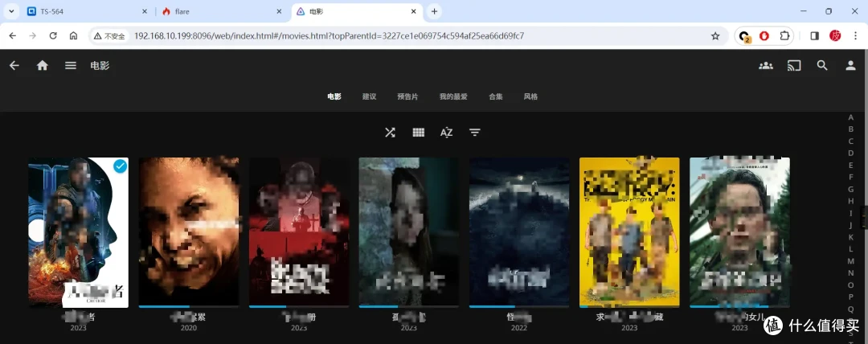Jump to letter M in alphabet picker
This screenshot has width=868, height=344.
[851, 261]
